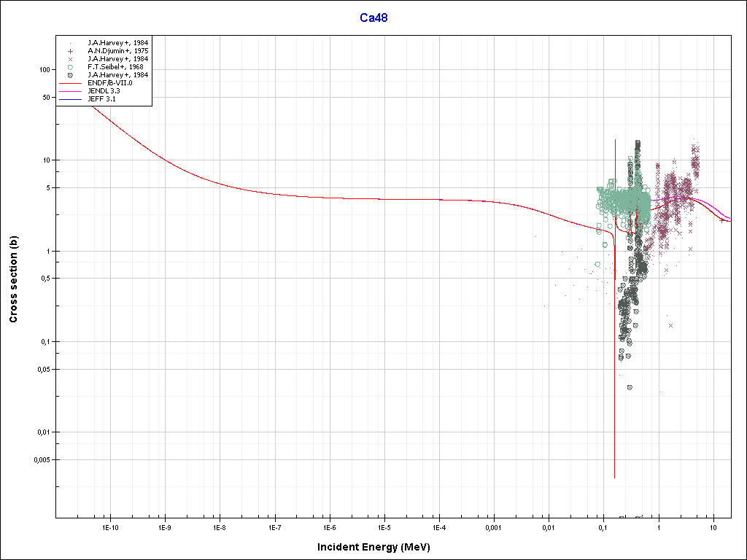Click the crossed-circle legend marker
The height and width of the screenshot is (560, 747).
pyautogui.click(x=70, y=75)
